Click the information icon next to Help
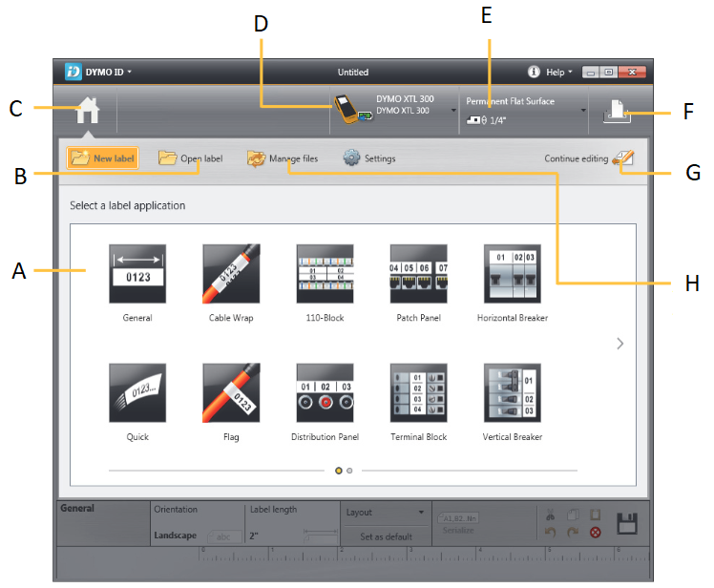This screenshot has height=588, width=714. (x=534, y=72)
